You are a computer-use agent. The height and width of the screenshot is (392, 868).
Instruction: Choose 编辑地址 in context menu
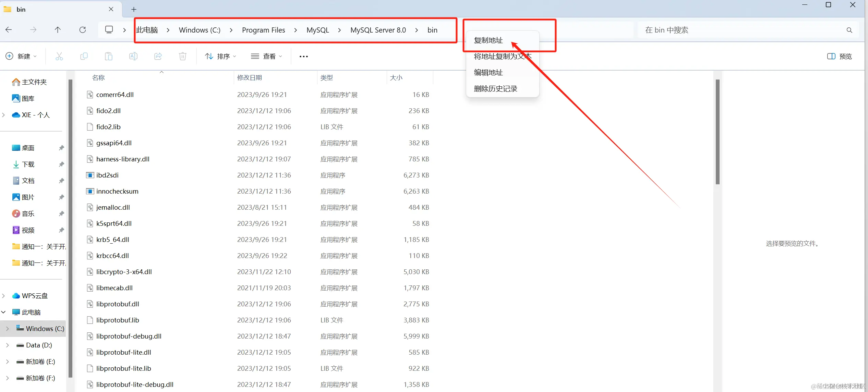click(488, 73)
